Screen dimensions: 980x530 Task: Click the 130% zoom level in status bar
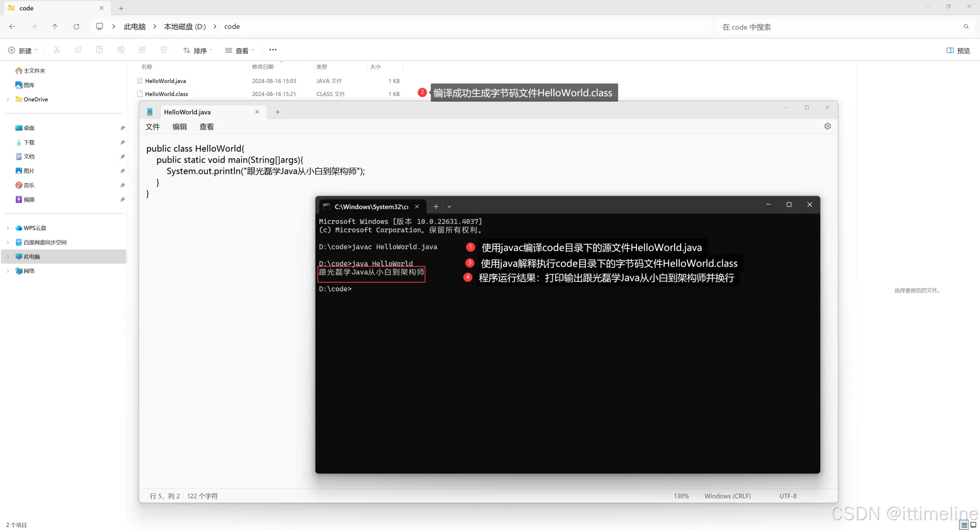[681, 496]
